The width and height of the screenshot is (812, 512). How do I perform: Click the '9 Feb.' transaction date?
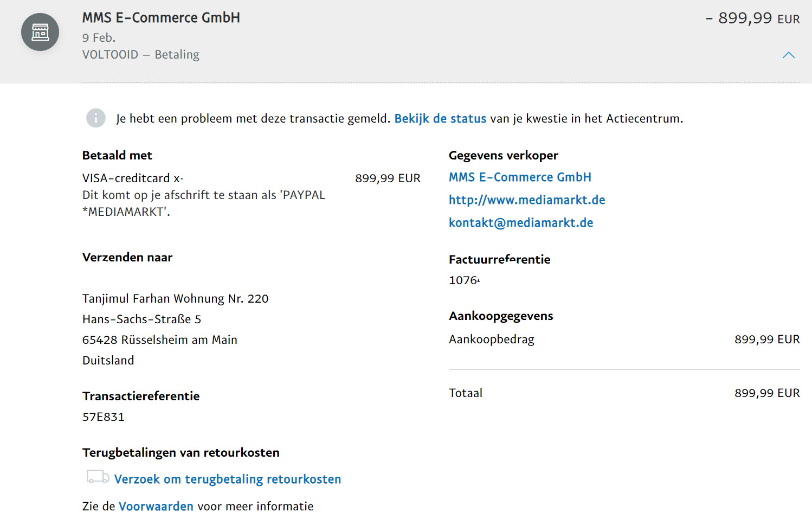(x=99, y=38)
